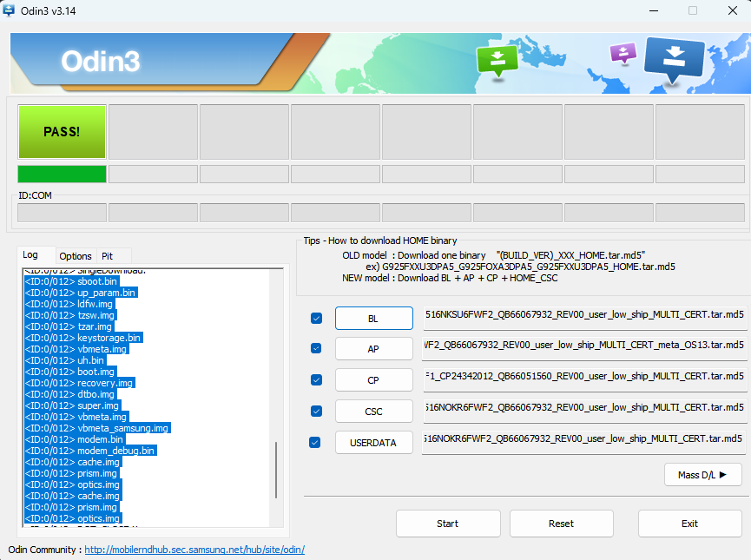Click the Reset button
The image size is (751, 560).
(x=561, y=524)
